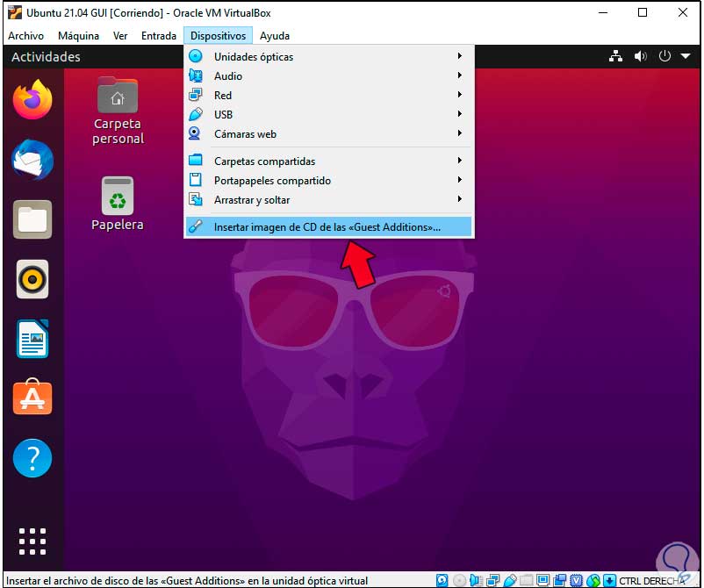Open the Ayuda menu
Screen dimensions: 704x588
pyautogui.click(x=275, y=36)
